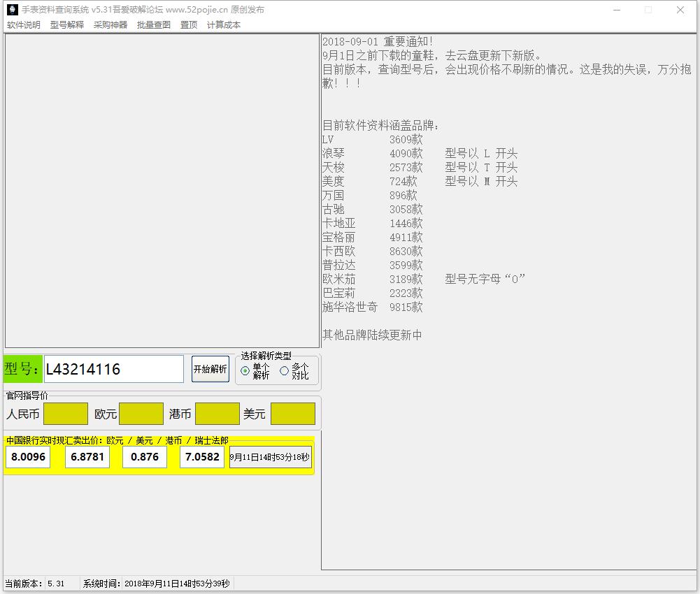Click the 开始解析 button
Viewport: 700px width, 594px height.
210,368
